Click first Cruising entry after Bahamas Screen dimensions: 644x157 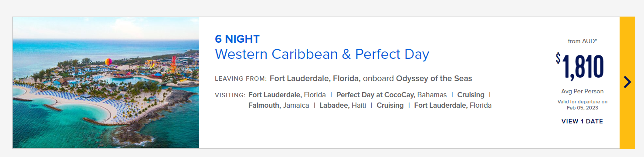pos(471,95)
